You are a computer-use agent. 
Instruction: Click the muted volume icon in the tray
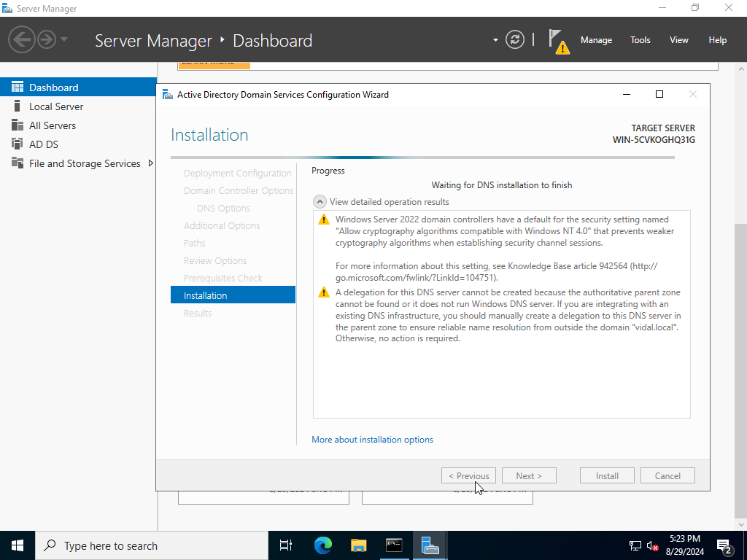[652, 545]
